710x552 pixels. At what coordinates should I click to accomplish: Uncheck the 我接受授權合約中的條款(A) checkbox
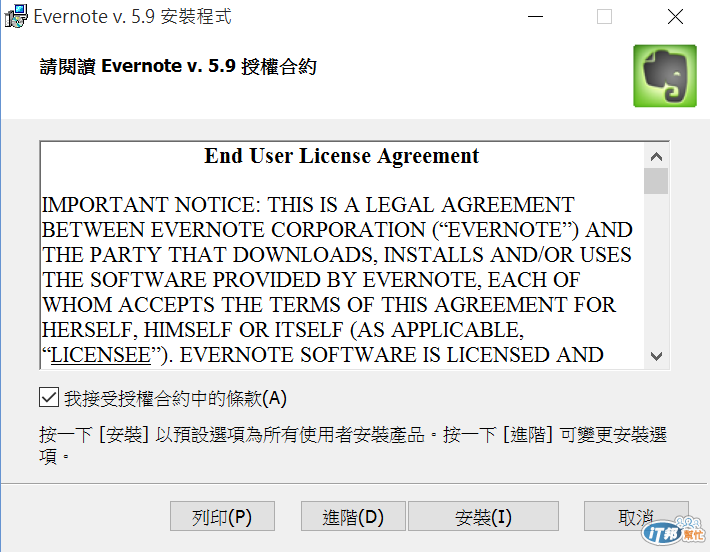[x=49, y=397]
